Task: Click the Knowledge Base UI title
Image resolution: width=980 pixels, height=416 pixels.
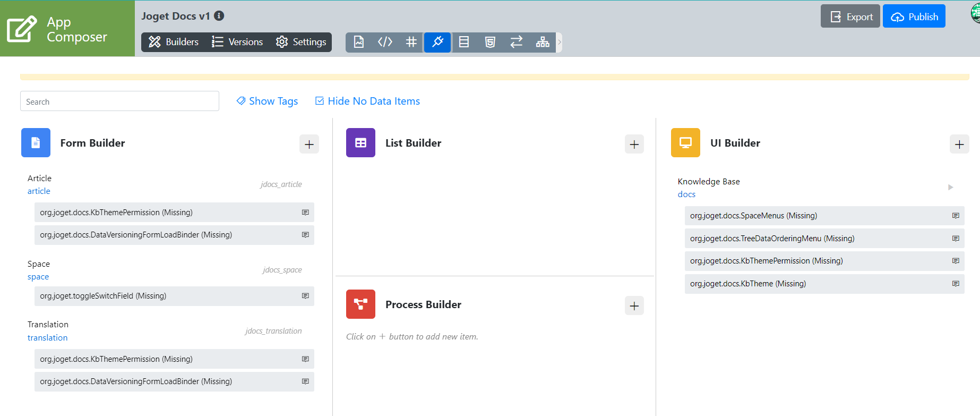Action: click(x=709, y=182)
